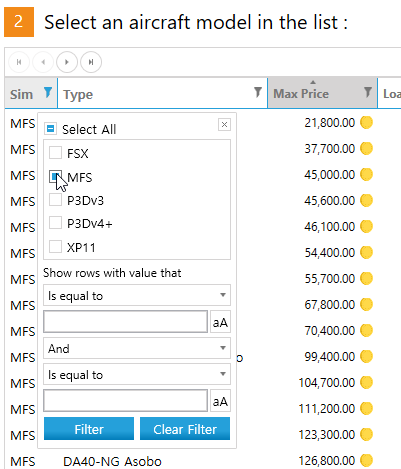Check the FSX checkbox
Viewport: 401px width, 469px height.
coord(55,153)
